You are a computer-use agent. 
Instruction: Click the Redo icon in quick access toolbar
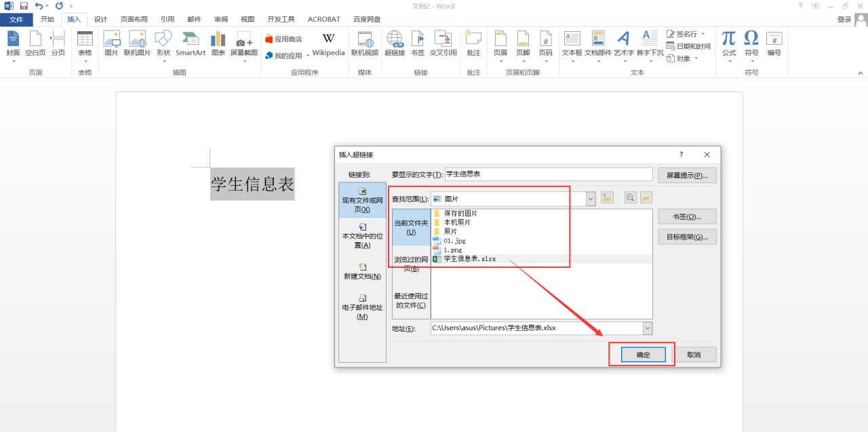58,5
